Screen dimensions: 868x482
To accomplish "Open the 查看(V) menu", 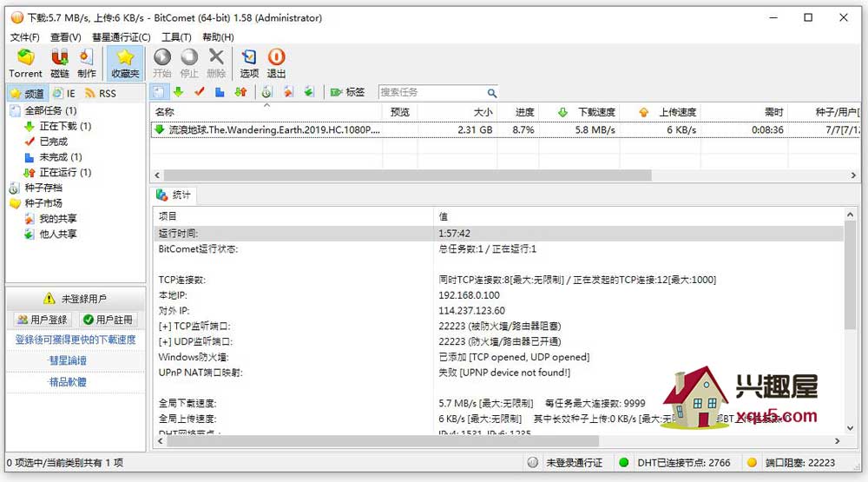I will [x=66, y=37].
